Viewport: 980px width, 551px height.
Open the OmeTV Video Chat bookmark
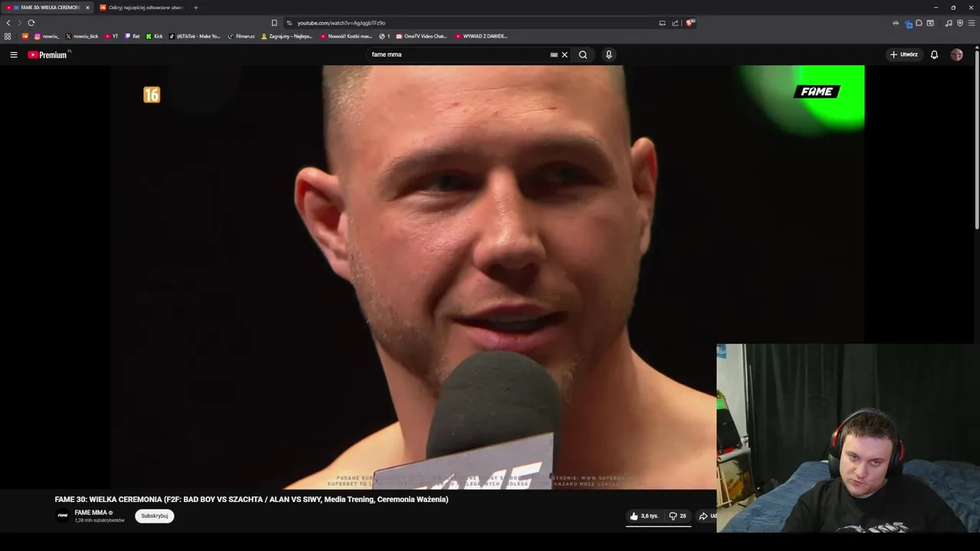[x=421, y=36]
